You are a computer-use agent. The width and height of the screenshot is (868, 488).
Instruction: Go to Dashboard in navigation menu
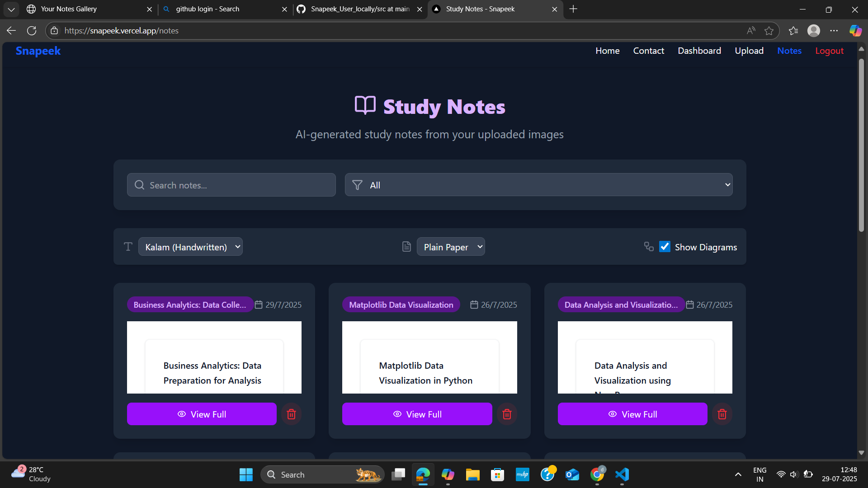pos(699,51)
